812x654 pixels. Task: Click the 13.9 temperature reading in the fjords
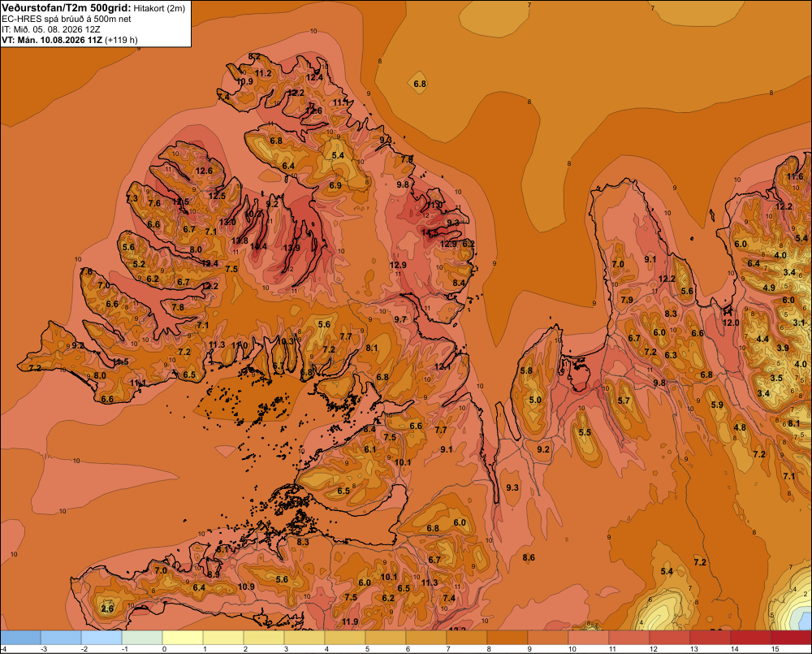click(292, 248)
